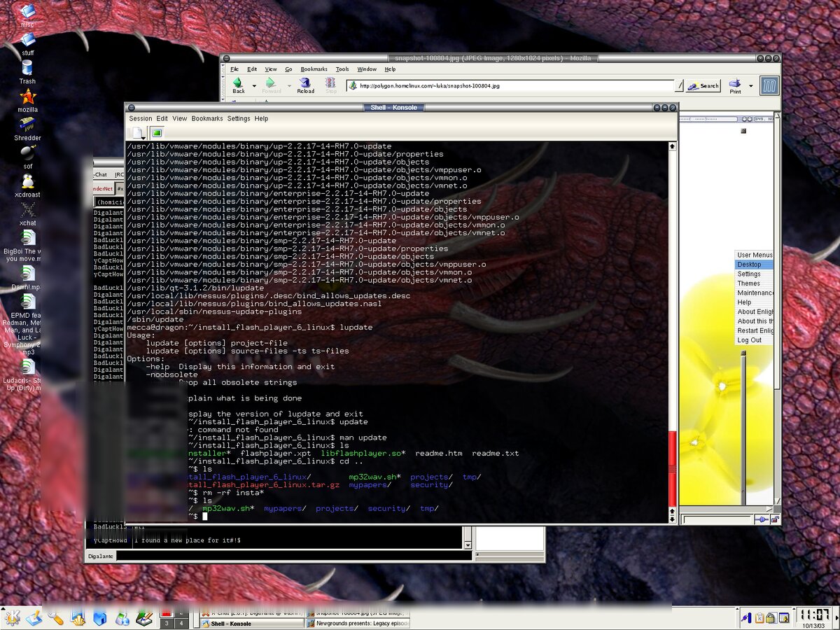This screenshot has width=840, height=630.
Task: Click the xchat text area scroll down arrow
Action: coord(468,544)
